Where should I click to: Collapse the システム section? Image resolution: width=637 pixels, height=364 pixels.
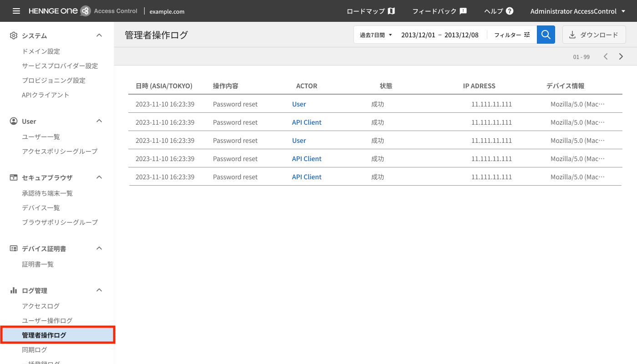point(99,35)
